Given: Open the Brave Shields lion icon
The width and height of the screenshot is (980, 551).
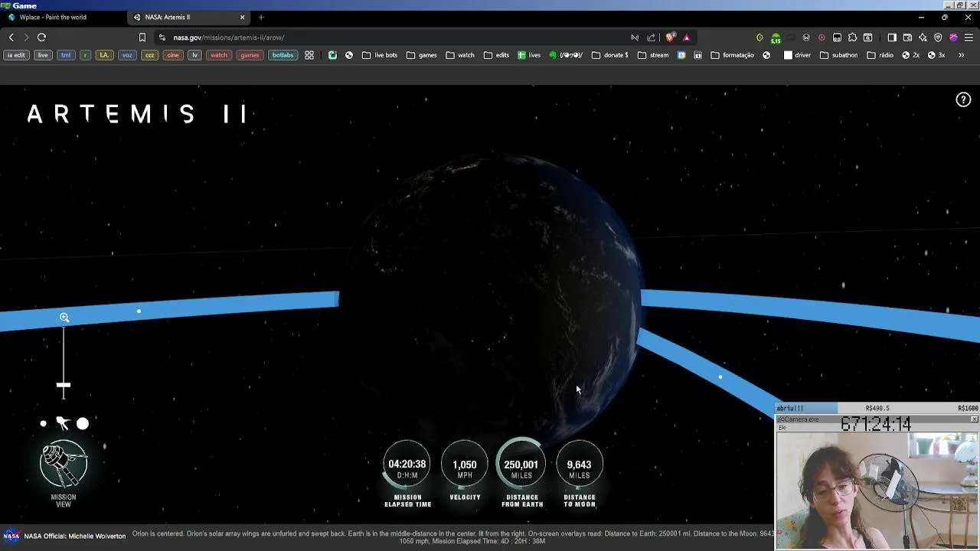Looking at the screenshot, I should click(x=671, y=37).
